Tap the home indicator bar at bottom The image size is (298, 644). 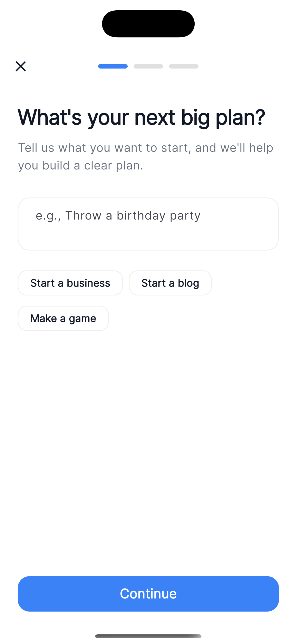click(148, 636)
